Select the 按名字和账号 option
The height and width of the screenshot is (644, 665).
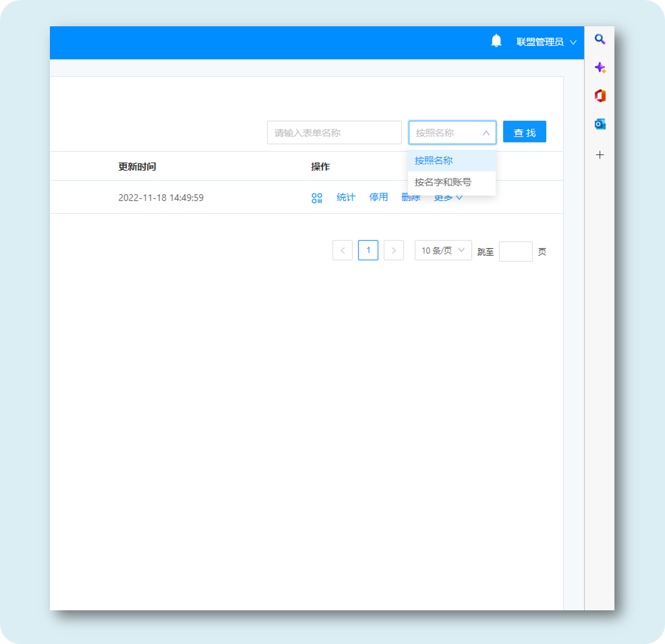click(x=452, y=182)
